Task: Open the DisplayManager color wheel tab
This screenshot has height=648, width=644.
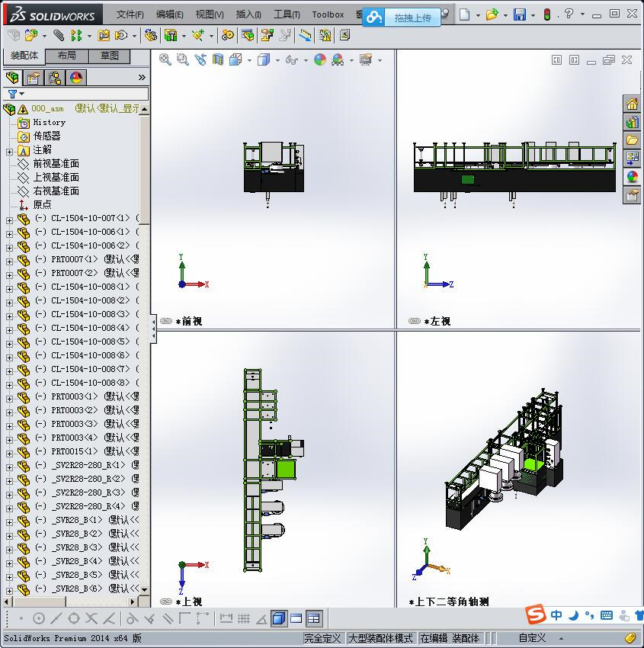Action: (76, 78)
